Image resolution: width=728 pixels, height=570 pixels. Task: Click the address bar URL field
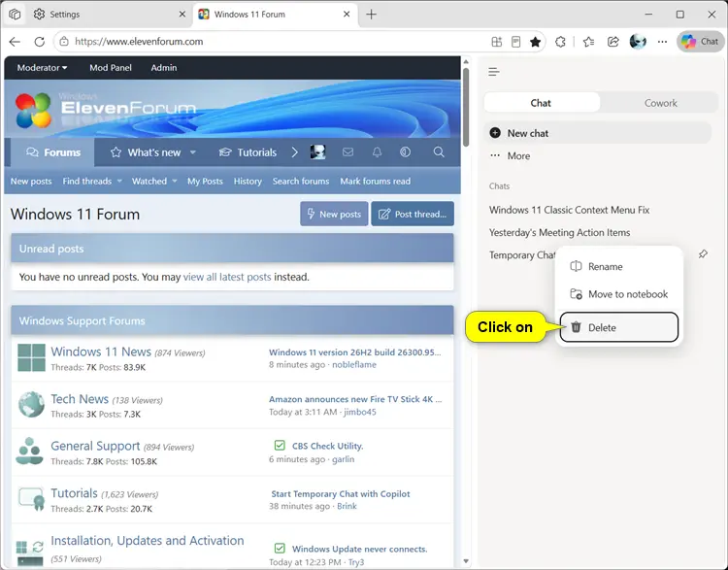tap(279, 42)
